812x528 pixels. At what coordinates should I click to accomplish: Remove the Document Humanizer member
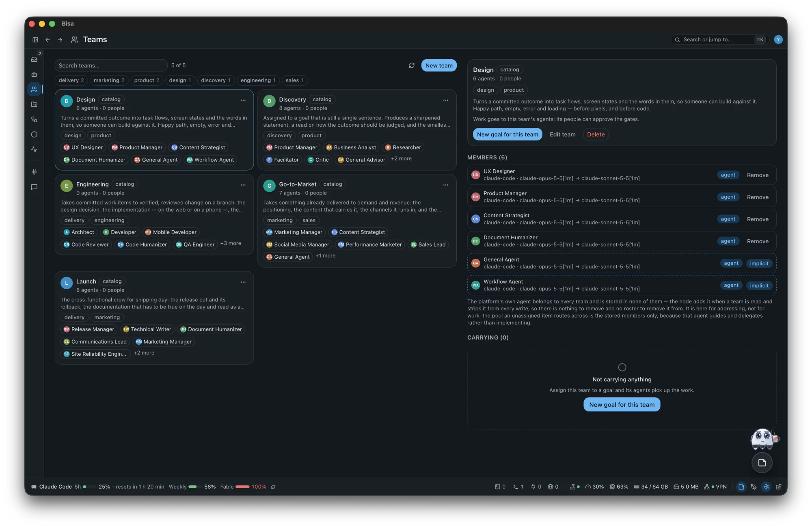(758, 241)
